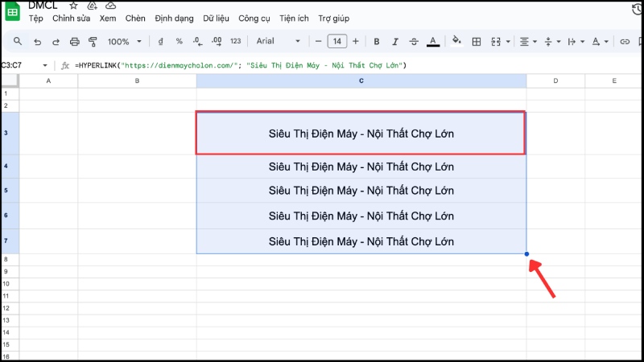The height and width of the screenshot is (362, 644).
Task: Open horizontal align dropdown
Action: click(528, 42)
